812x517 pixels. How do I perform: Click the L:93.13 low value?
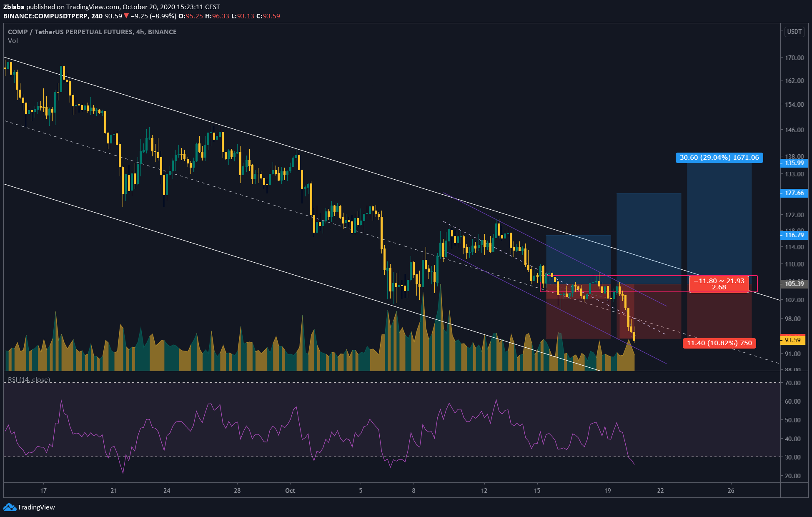[x=243, y=16]
